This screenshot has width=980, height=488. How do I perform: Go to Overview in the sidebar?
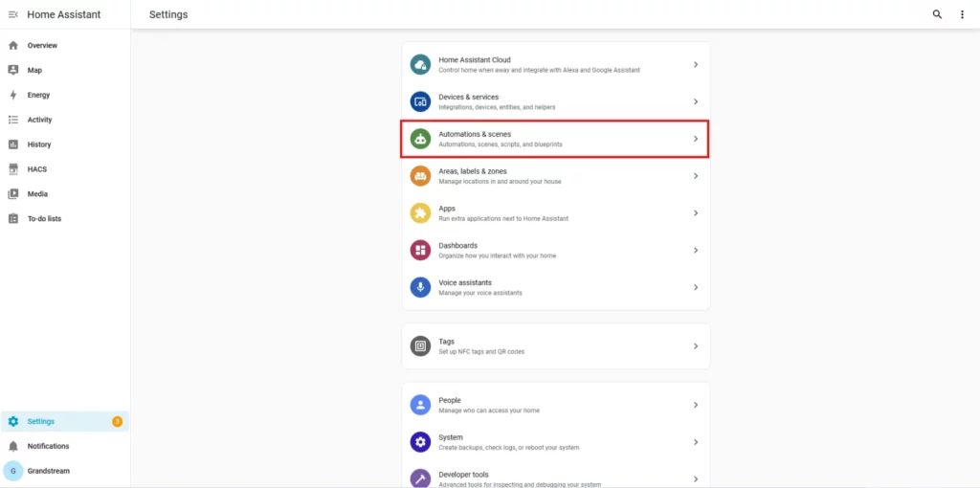(x=65, y=46)
